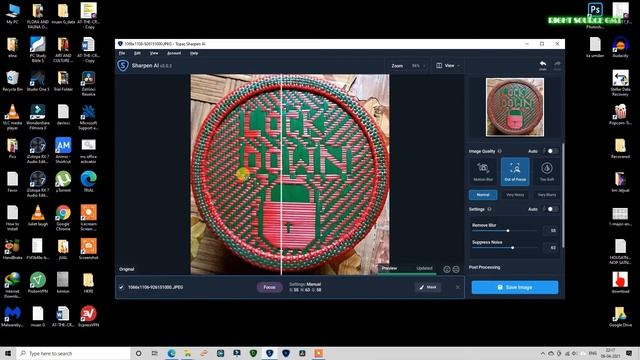
Task: Click the JPEG file name in list
Action: point(156,287)
